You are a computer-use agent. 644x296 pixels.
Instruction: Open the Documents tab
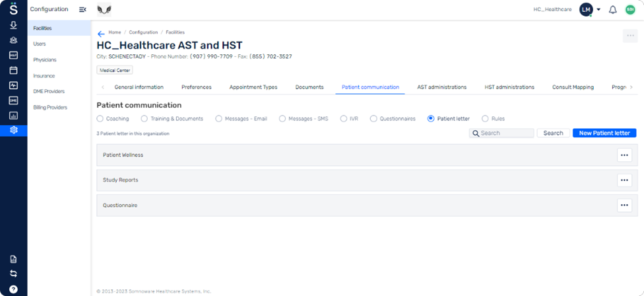(x=309, y=87)
